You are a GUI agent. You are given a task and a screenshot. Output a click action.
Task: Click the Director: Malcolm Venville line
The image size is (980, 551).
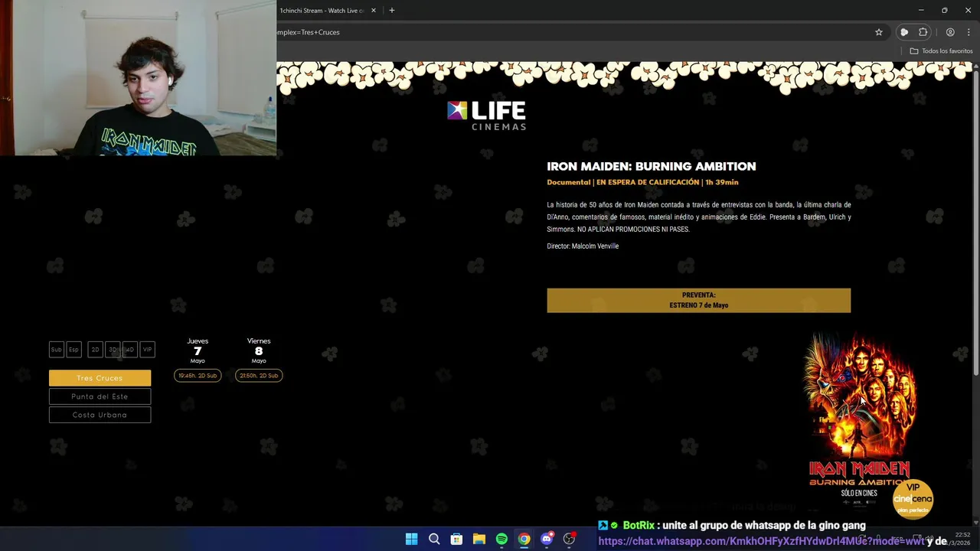click(x=583, y=246)
